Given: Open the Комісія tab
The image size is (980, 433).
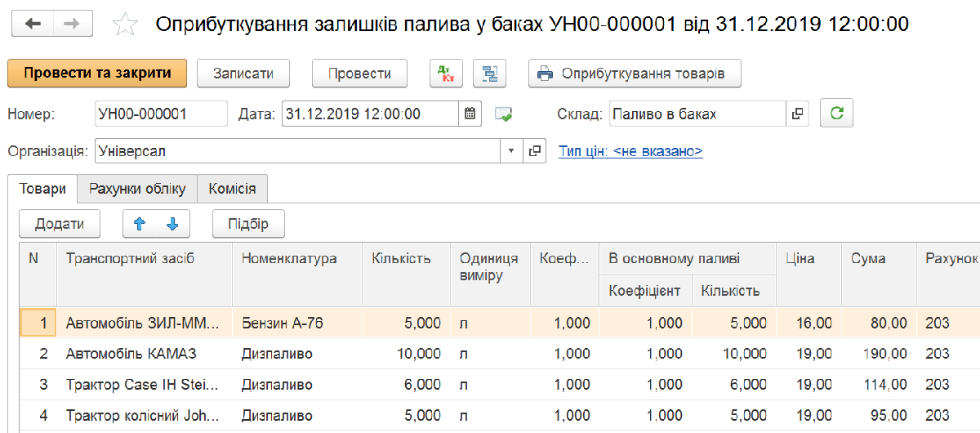Looking at the screenshot, I should coord(233,189).
